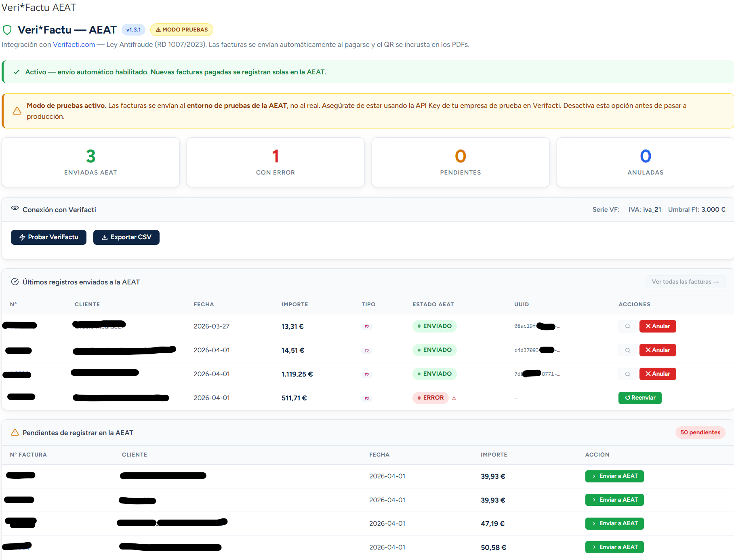Click the magnifier icon for the 1.119,25 € invoice
734x560 pixels.
click(627, 374)
